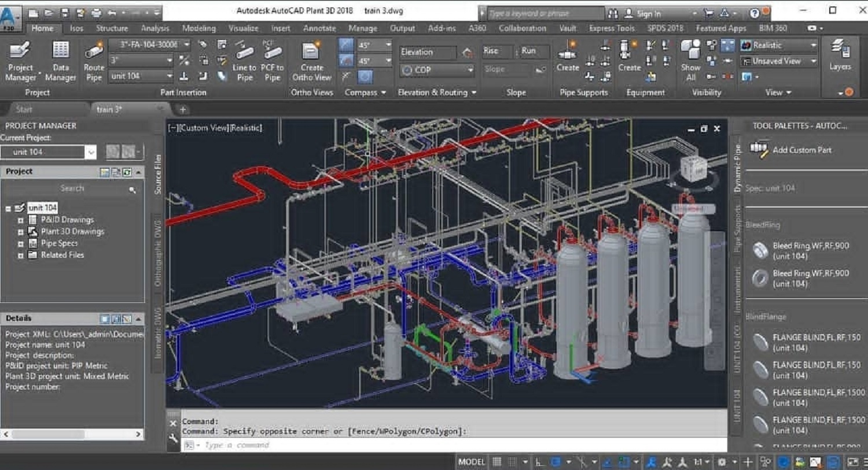This screenshot has height=470, width=868.
Task: Launch PCF to Pipe conversion
Action: tap(273, 61)
